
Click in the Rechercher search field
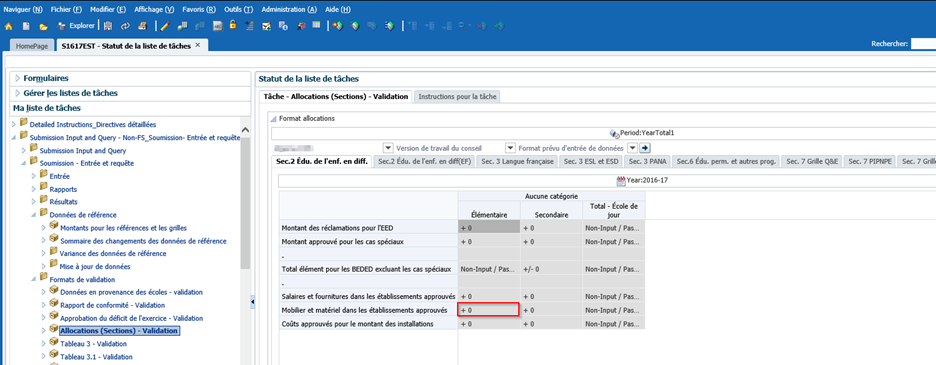coord(923,44)
